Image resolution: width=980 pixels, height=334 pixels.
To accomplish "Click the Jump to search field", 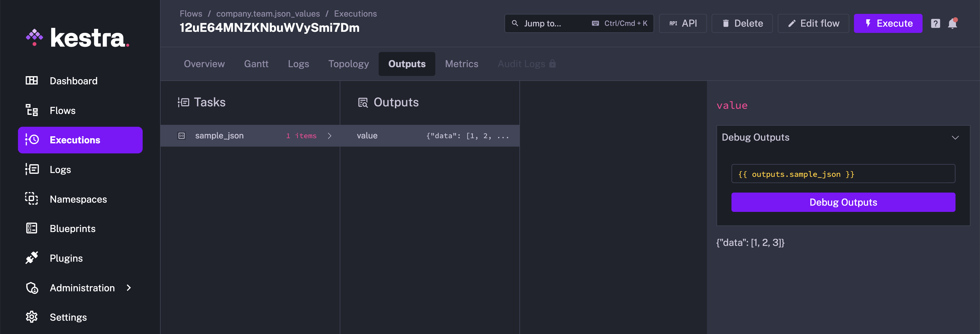I will tap(552, 23).
